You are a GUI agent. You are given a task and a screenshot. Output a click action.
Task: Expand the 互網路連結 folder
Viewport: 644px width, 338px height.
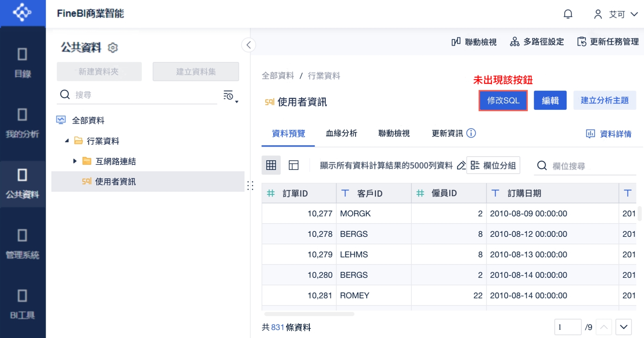click(x=75, y=161)
